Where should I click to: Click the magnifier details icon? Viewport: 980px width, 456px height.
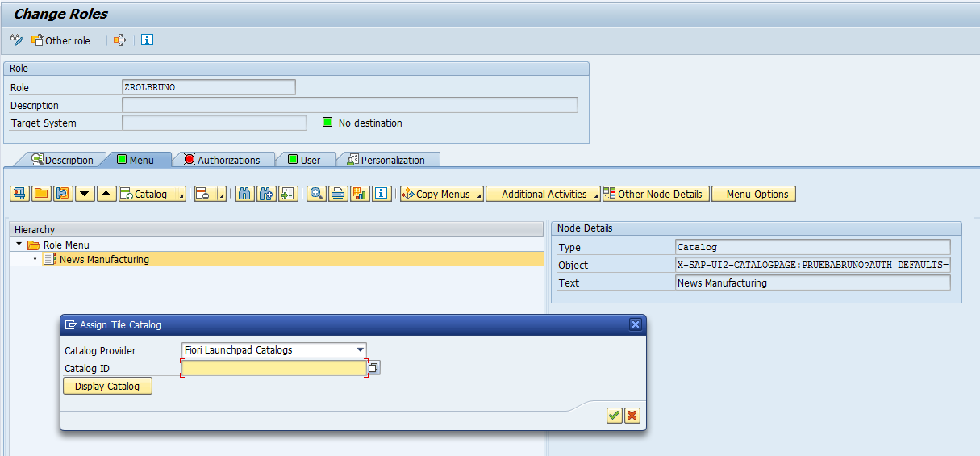[316, 194]
